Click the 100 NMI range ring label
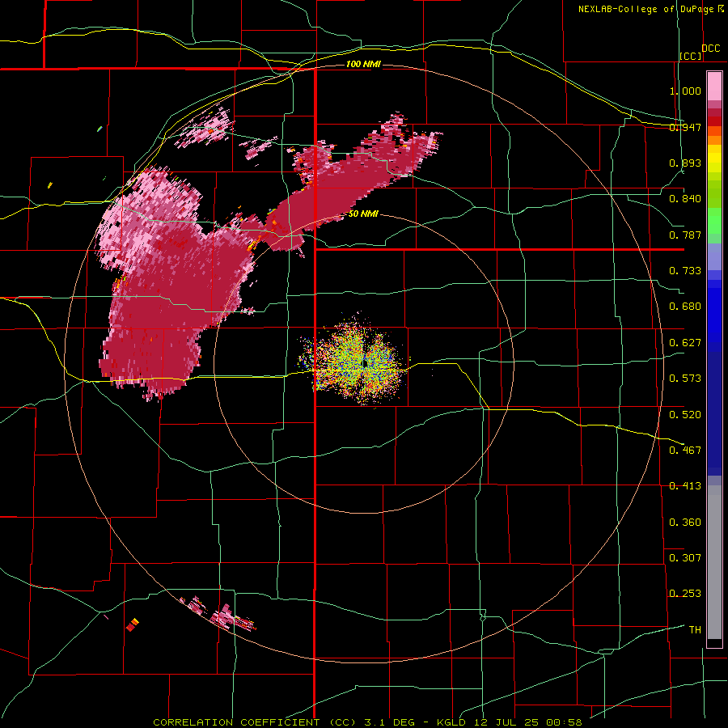The height and width of the screenshot is (728, 728). coord(363,64)
